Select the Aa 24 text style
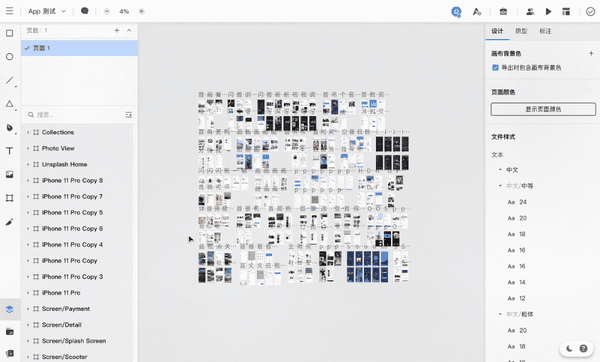600x362 pixels. point(517,202)
